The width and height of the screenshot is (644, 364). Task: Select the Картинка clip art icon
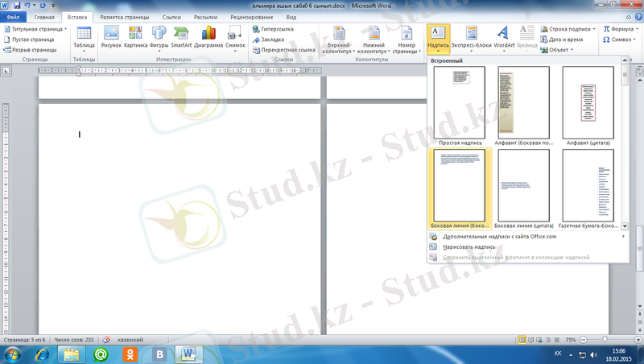134,37
